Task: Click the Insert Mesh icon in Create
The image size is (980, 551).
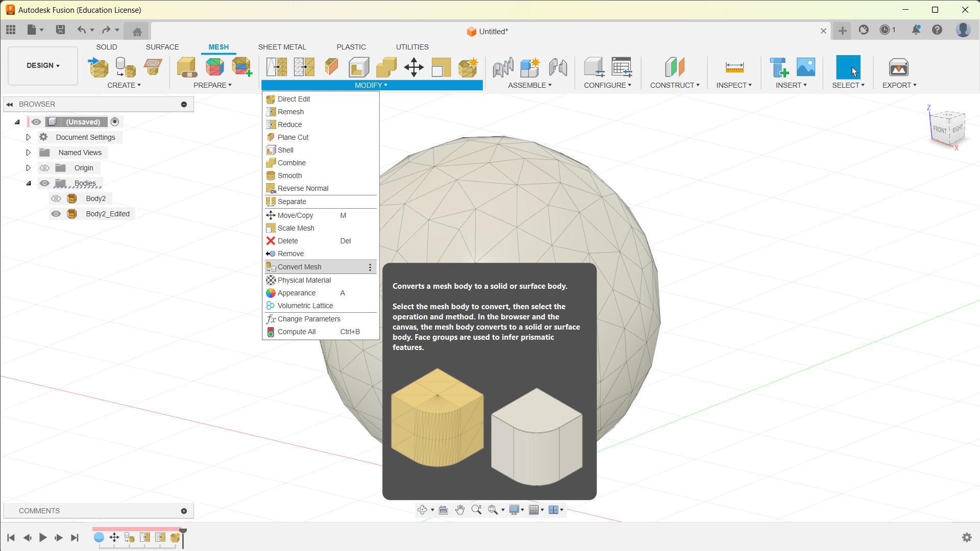Action: 99,67
